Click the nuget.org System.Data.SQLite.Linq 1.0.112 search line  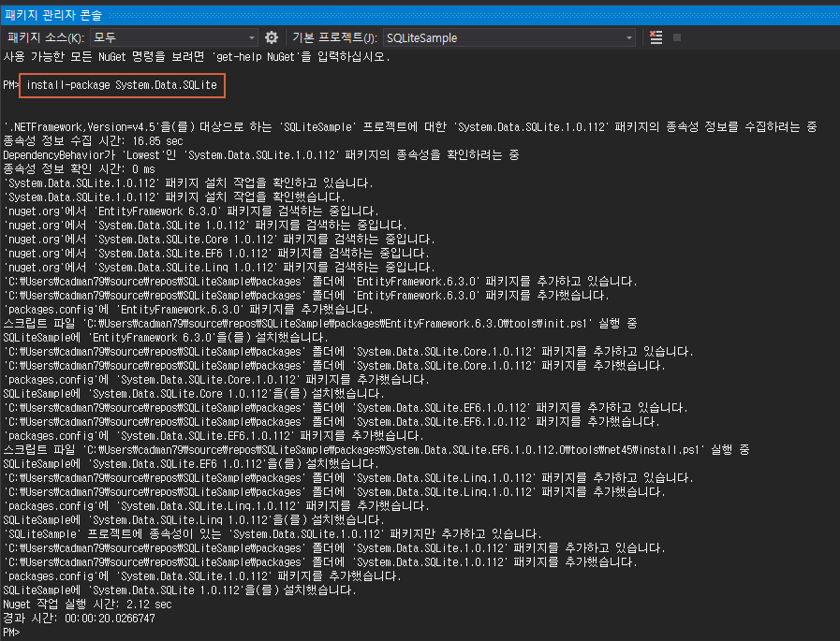point(220,268)
